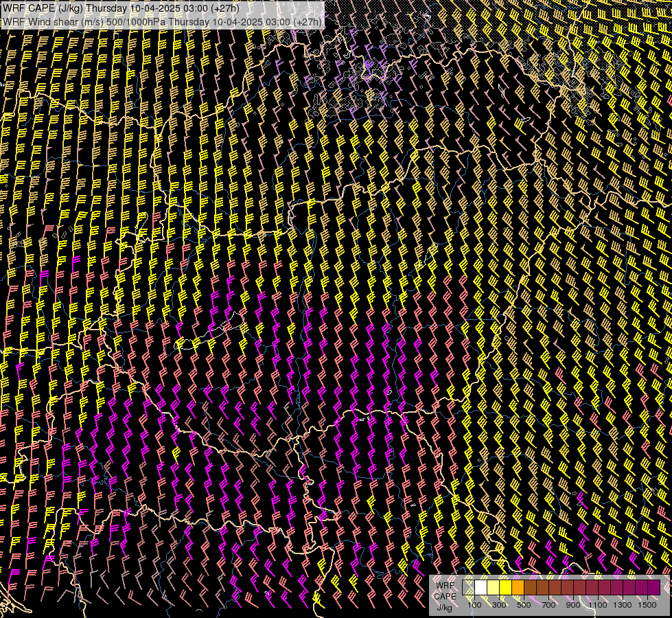This screenshot has width=672, height=618.
Task: Click the 300 legend value
Action: (499, 605)
